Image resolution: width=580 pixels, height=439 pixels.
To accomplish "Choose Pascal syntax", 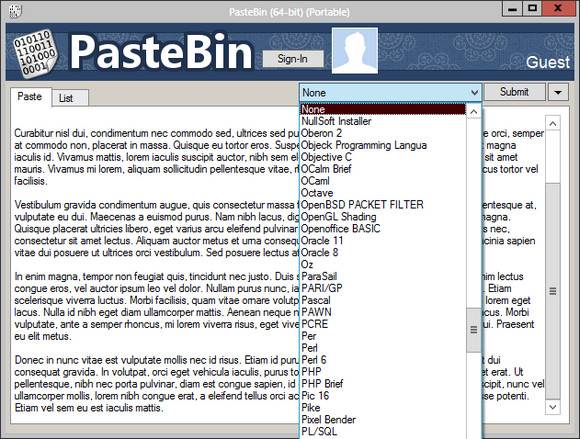I will point(383,300).
